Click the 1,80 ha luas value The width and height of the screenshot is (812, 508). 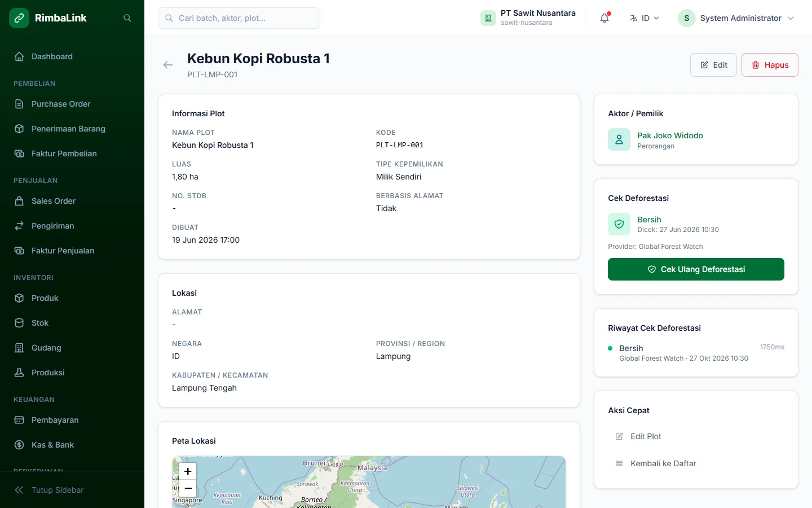185,177
